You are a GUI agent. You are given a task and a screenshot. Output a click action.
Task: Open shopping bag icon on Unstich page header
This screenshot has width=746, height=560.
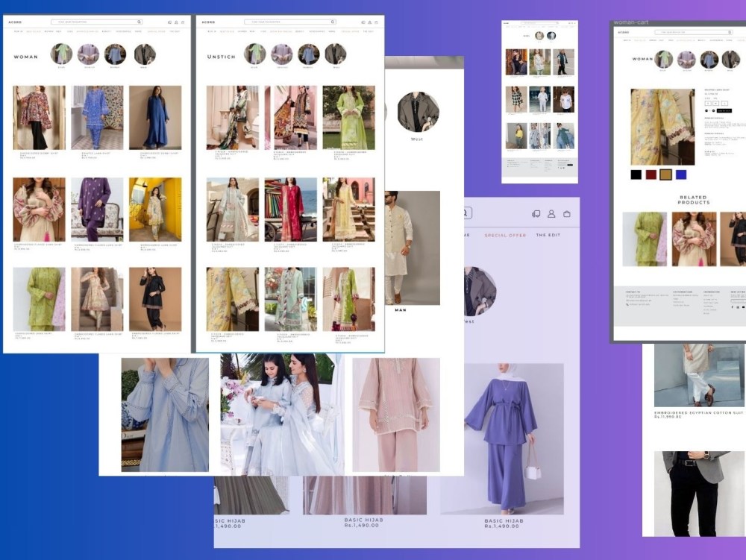click(x=376, y=22)
